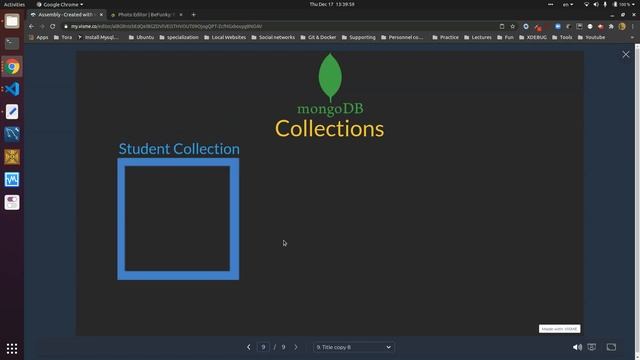
Task: Click the browser forward arrow
Action: [42, 26]
